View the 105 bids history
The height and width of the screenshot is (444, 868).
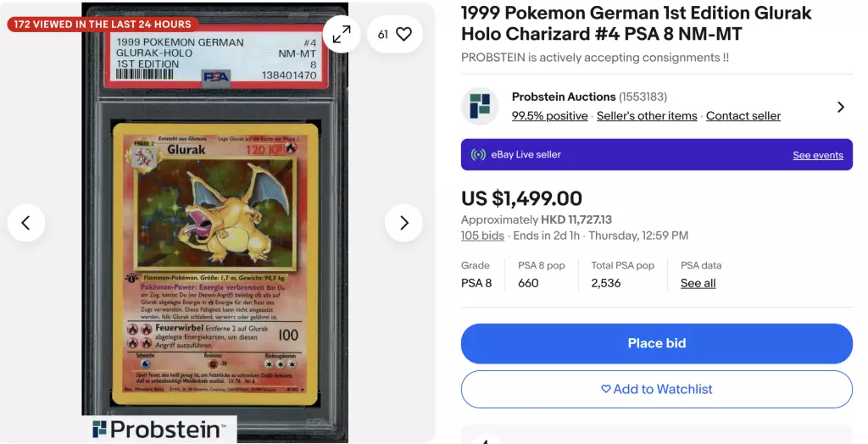pos(482,236)
